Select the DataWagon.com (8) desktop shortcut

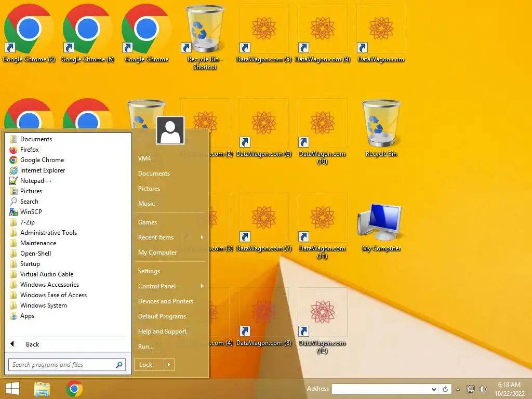click(x=263, y=317)
